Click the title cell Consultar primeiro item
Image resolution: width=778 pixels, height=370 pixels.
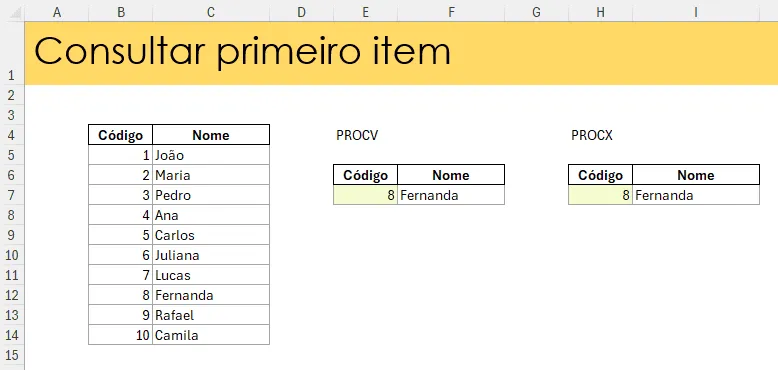[243, 51]
